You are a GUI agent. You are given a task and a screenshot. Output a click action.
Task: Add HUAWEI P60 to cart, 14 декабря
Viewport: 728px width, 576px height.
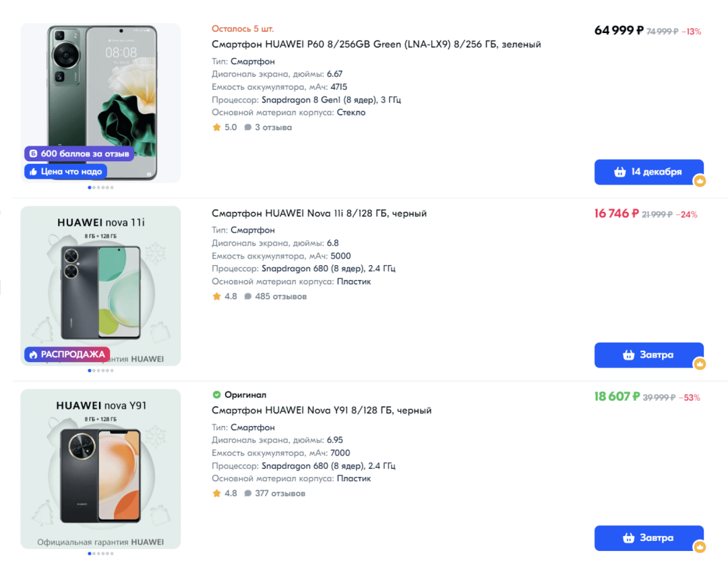(x=648, y=172)
